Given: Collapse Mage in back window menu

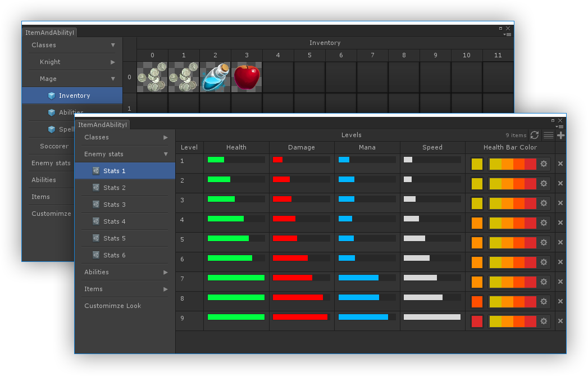Looking at the screenshot, I should coord(113,79).
